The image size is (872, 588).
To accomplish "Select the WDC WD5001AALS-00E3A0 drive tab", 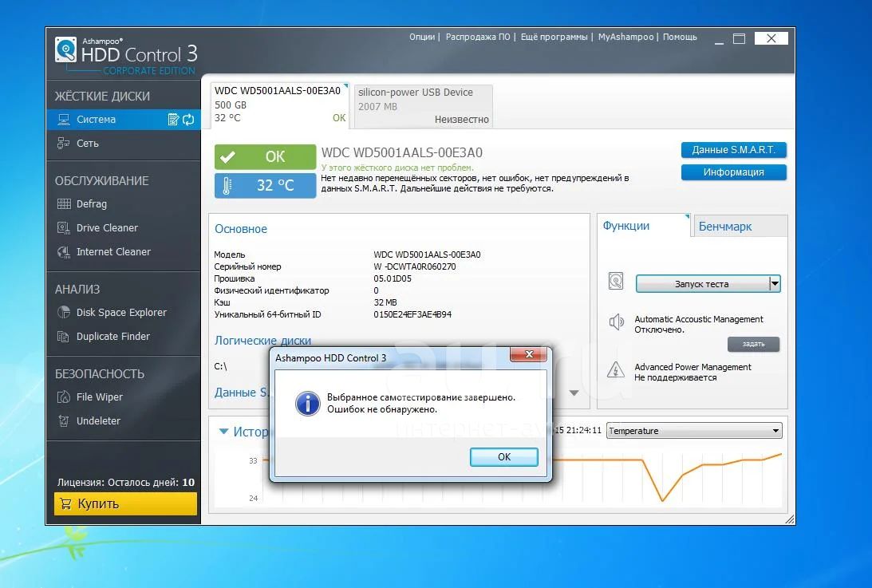I will point(280,105).
